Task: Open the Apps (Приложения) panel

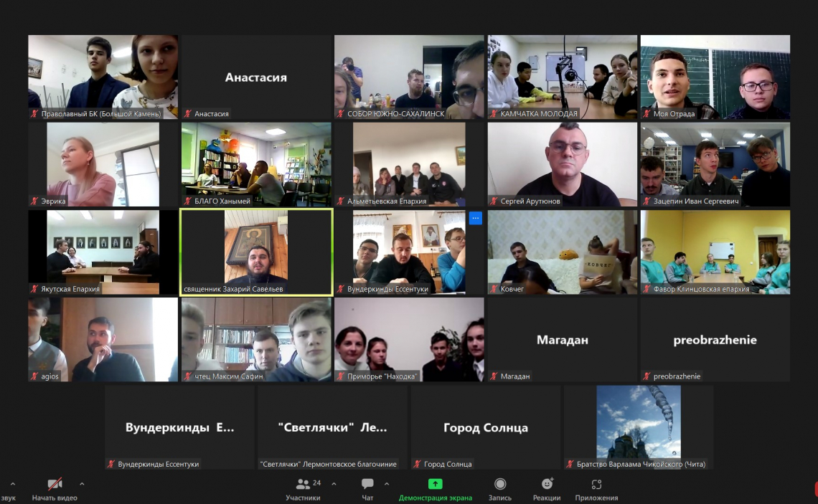Action: click(x=596, y=484)
